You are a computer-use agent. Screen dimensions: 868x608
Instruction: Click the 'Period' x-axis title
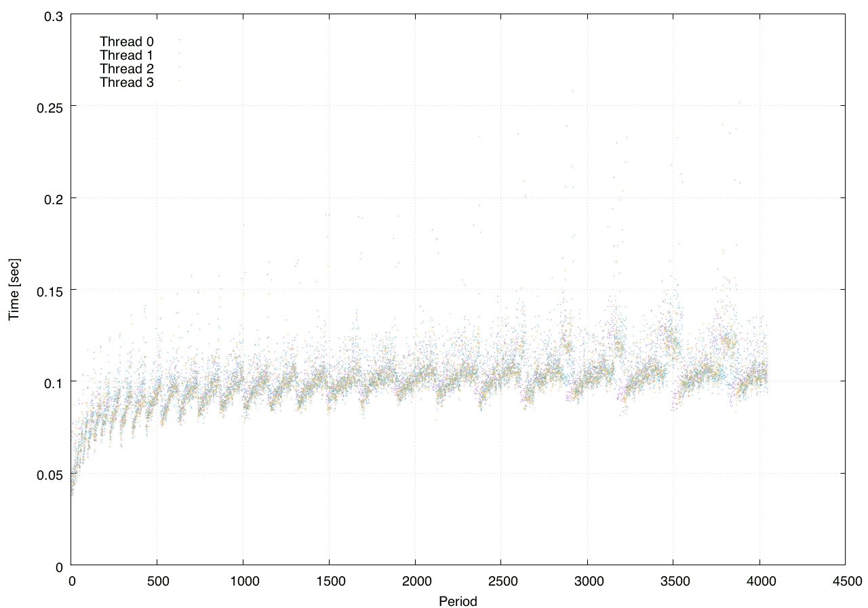coord(458,601)
